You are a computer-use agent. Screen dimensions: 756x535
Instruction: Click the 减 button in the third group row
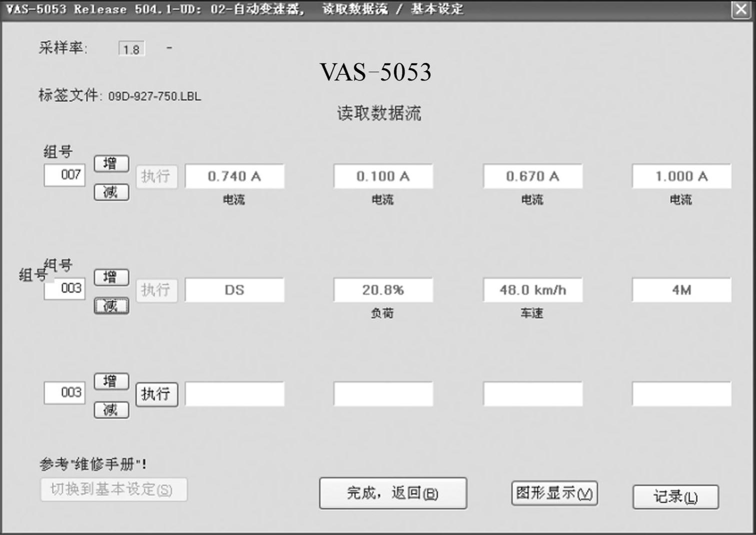point(111,410)
